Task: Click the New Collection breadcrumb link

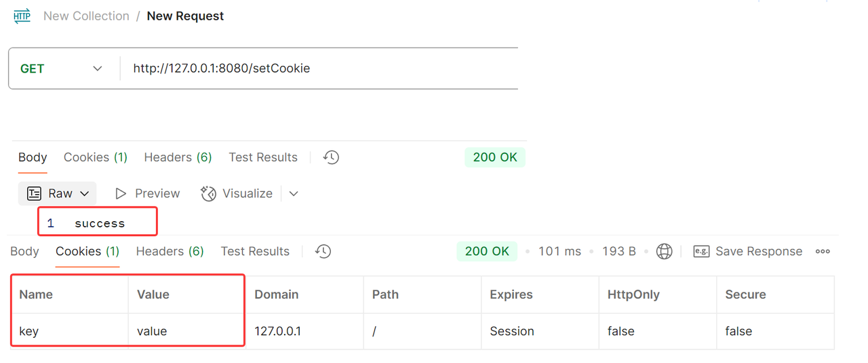Action: point(86,16)
